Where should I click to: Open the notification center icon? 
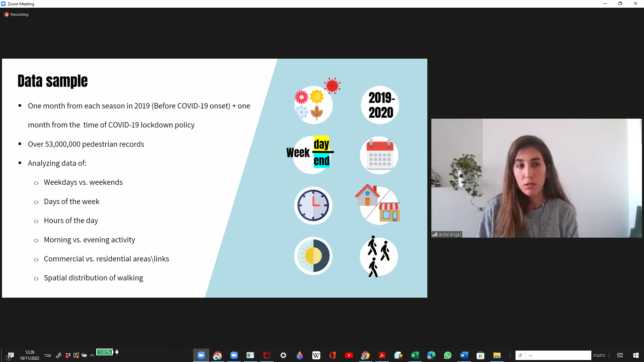click(11, 355)
